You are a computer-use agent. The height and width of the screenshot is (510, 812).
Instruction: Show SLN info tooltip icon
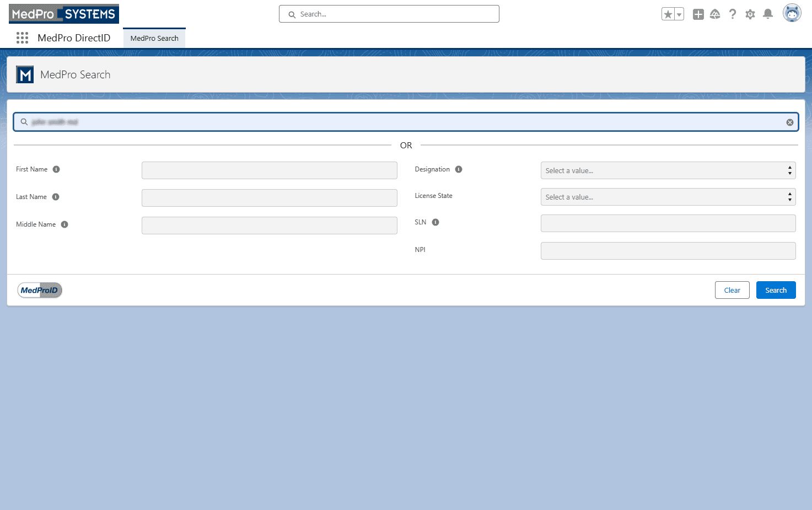coord(435,222)
